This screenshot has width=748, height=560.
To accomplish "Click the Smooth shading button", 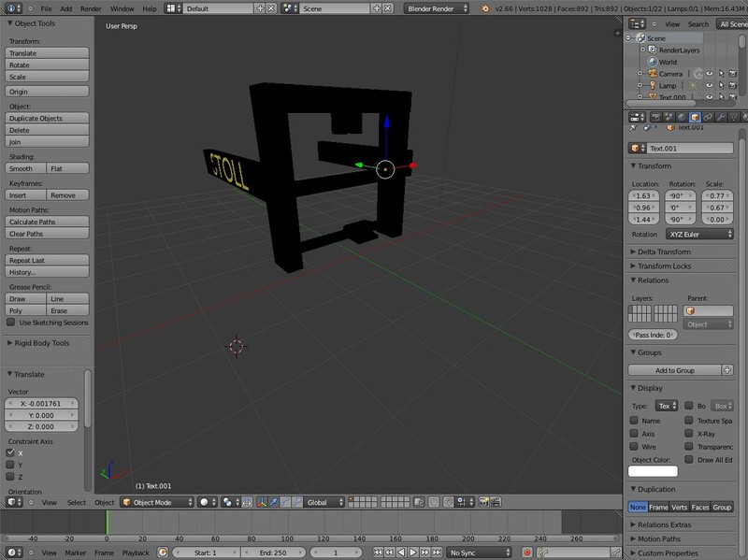I will [x=26, y=168].
